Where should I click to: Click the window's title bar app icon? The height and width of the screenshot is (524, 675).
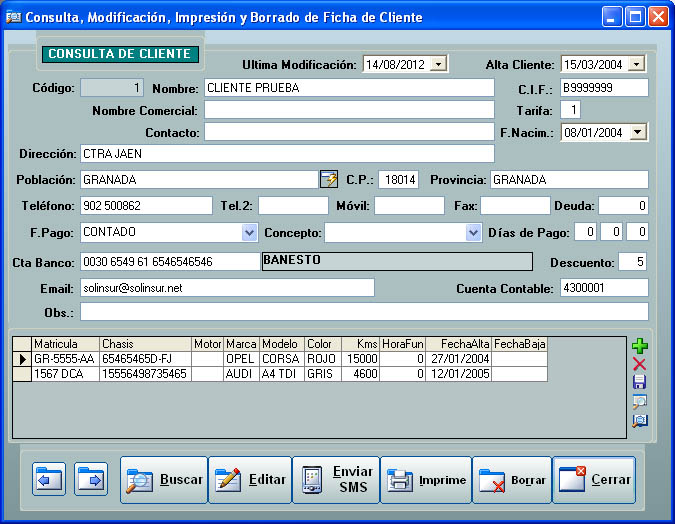point(13,17)
